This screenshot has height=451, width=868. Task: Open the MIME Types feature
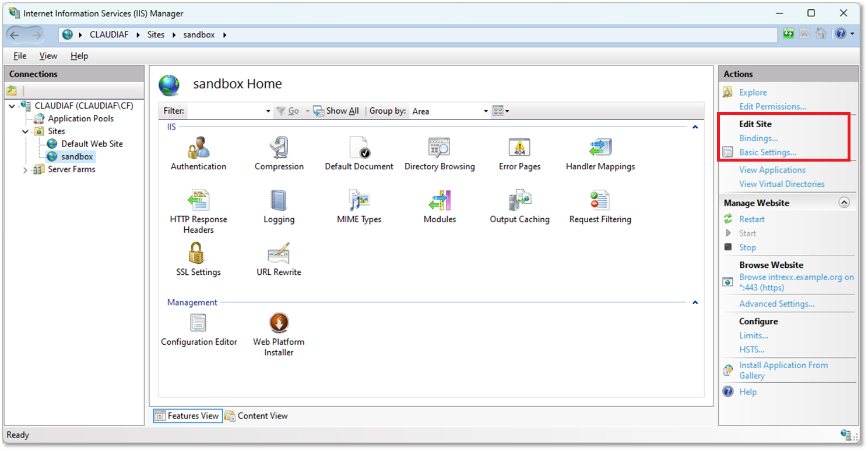359,201
